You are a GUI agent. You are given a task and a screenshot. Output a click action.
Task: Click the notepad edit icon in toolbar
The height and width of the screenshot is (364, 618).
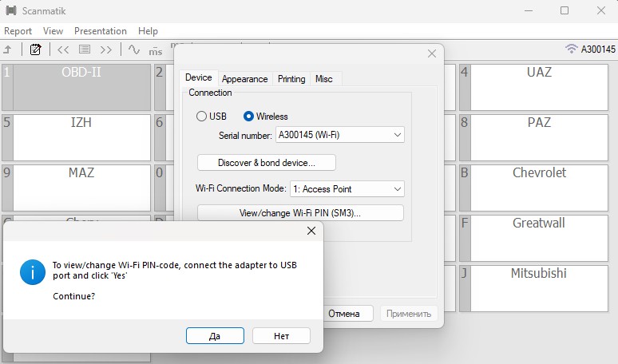coord(35,49)
